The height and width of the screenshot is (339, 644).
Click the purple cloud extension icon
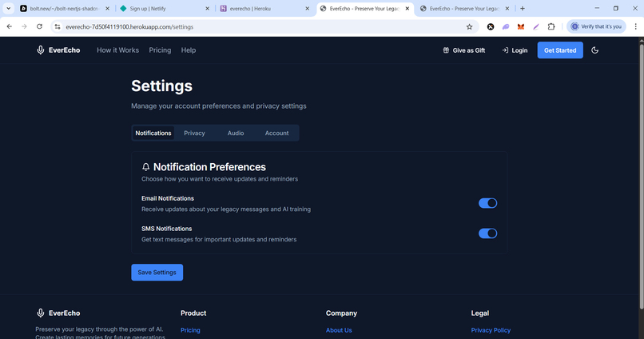point(506,26)
